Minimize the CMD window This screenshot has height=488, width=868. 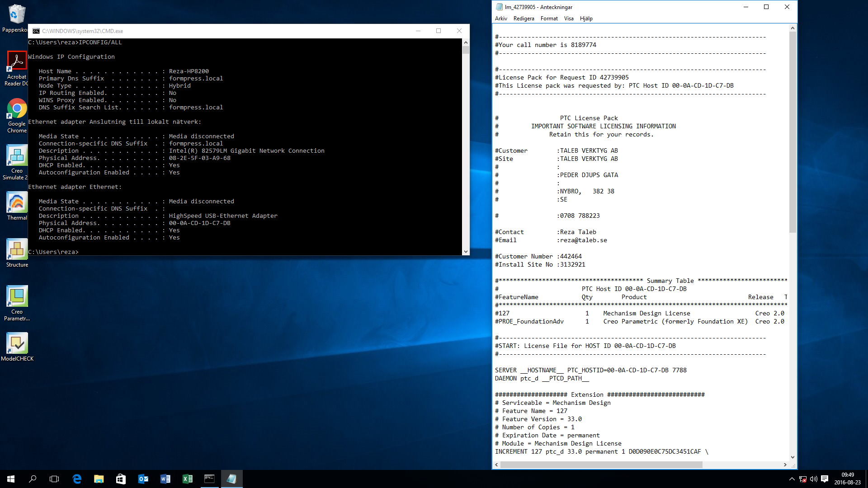pyautogui.click(x=418, y=31)
